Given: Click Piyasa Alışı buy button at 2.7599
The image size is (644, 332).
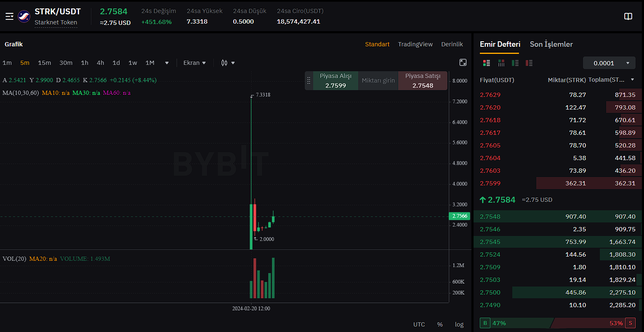Looking at the screenshot, I should pos(335,80).
